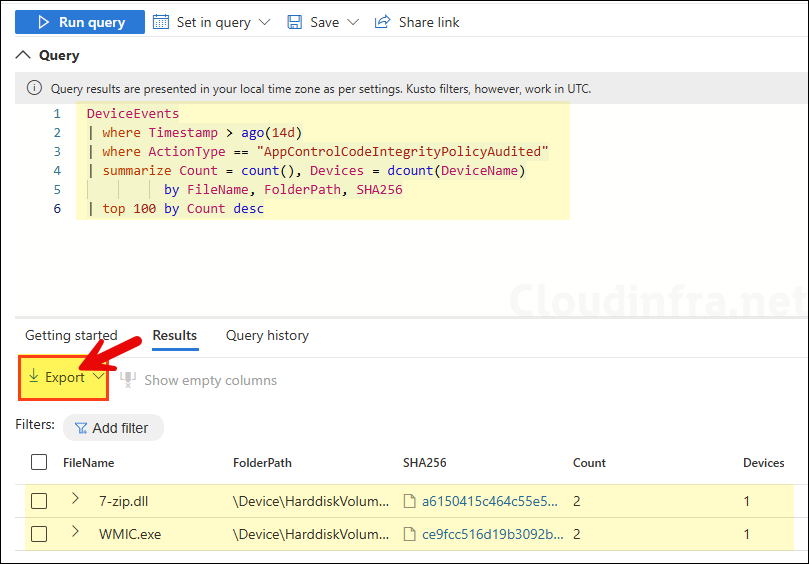Sort results by the Count column header
The image size is (809, 564).
tap(589, 463)
